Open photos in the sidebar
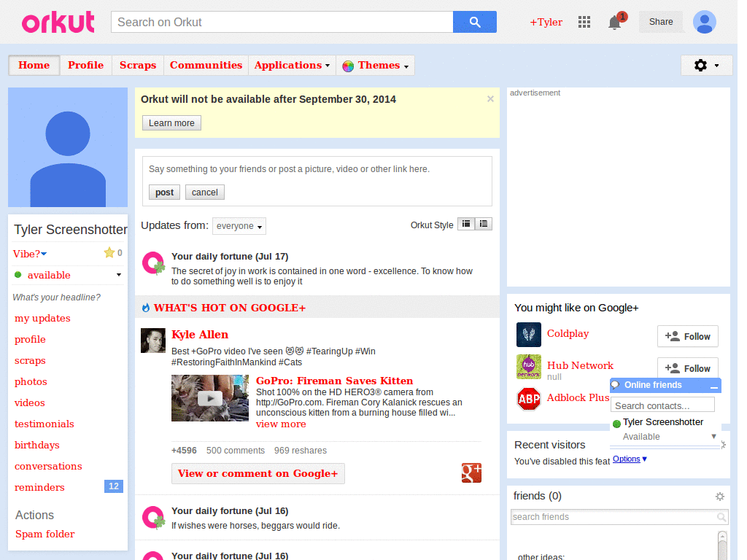Screen dimensions: 747x560 coord(31,381)
